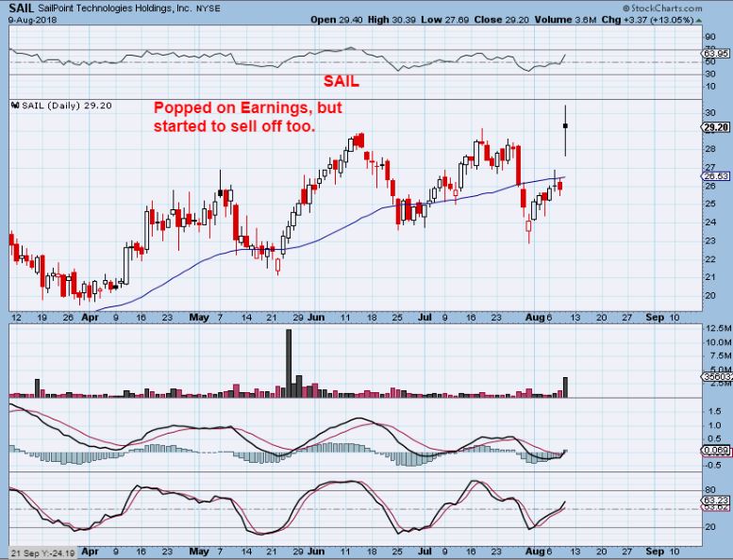Click 'Jun' on the price panel date axis
733x560 pixels.
tap(316, 318)
